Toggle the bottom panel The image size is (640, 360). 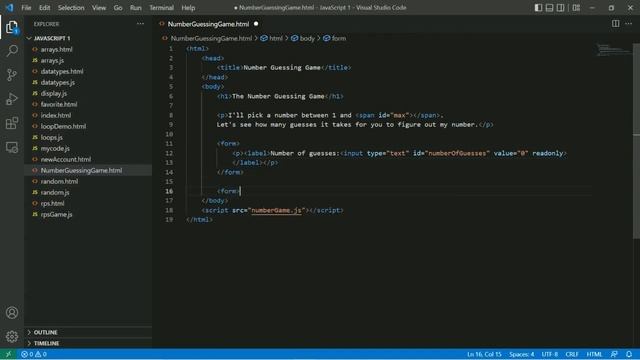click(x=549, y=8)
